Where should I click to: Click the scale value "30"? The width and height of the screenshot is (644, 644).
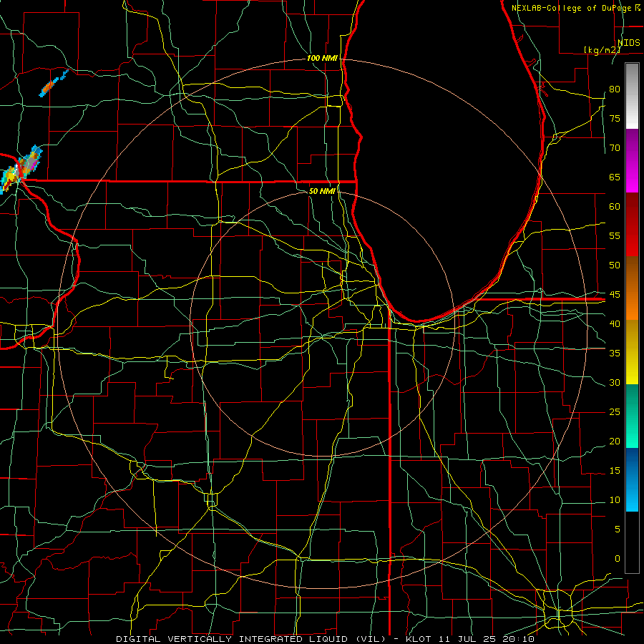615,383
